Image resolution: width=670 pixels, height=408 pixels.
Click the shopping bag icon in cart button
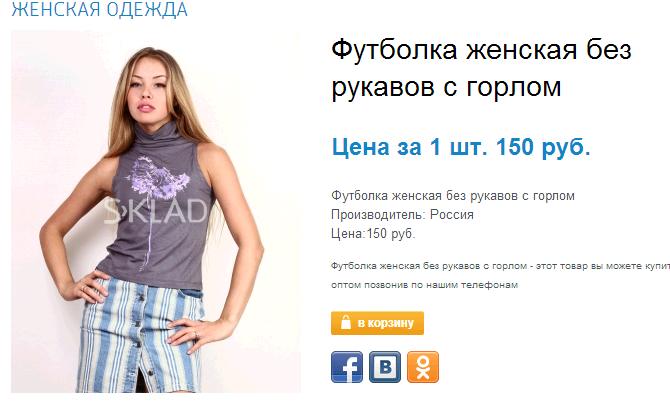pos(346,322)
